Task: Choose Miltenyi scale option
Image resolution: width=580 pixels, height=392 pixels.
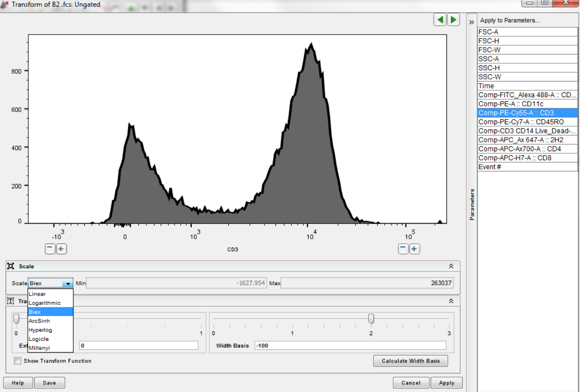Action: [x=50, y=348]
